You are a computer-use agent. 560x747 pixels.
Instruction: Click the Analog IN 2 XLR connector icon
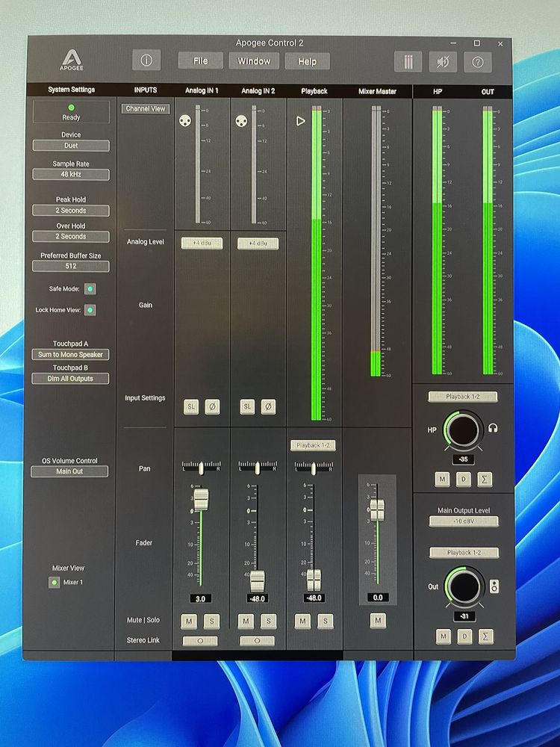coord(241,121)
